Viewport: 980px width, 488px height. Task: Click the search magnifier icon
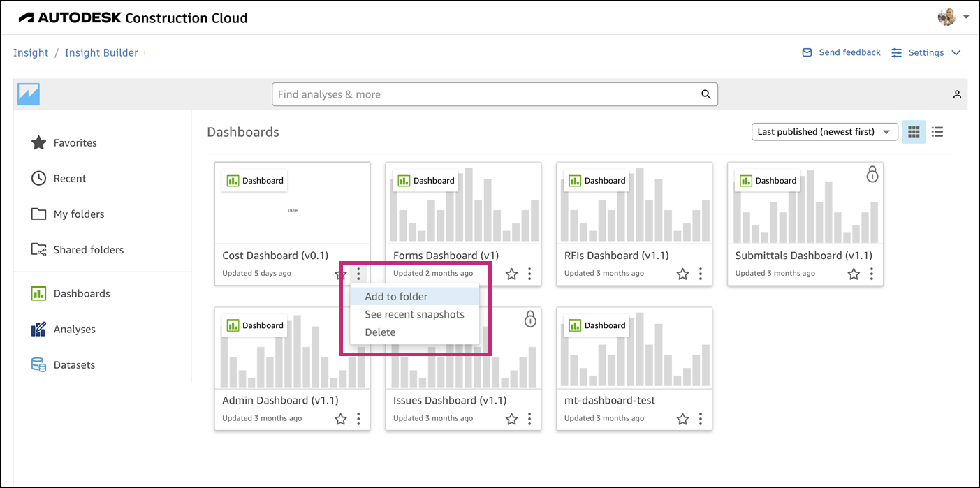pos(706,94)
